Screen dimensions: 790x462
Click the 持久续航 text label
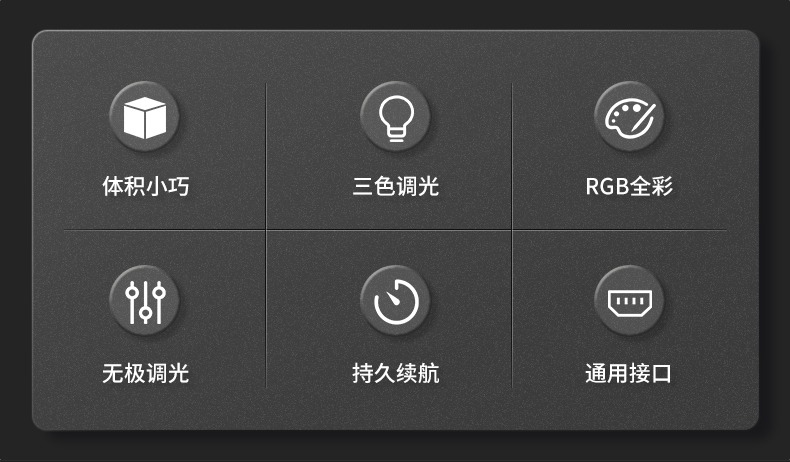tap(396, 373)
